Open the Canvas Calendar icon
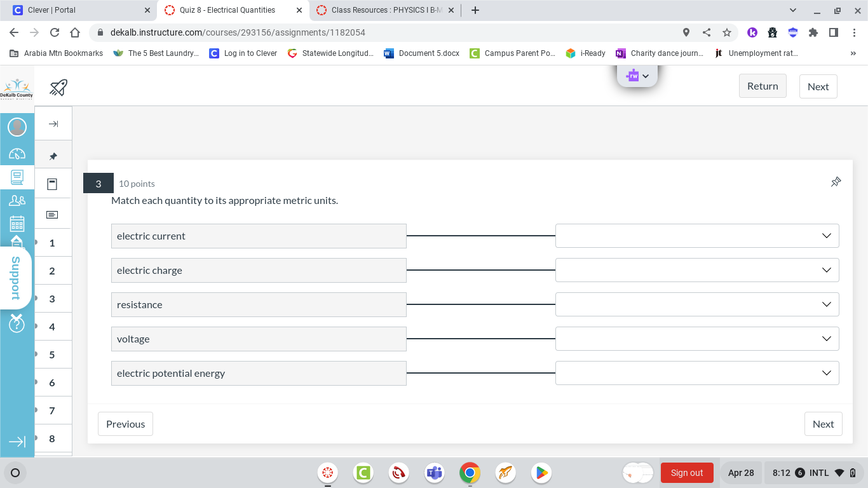The image size is (868, 488). click(17, 224)
